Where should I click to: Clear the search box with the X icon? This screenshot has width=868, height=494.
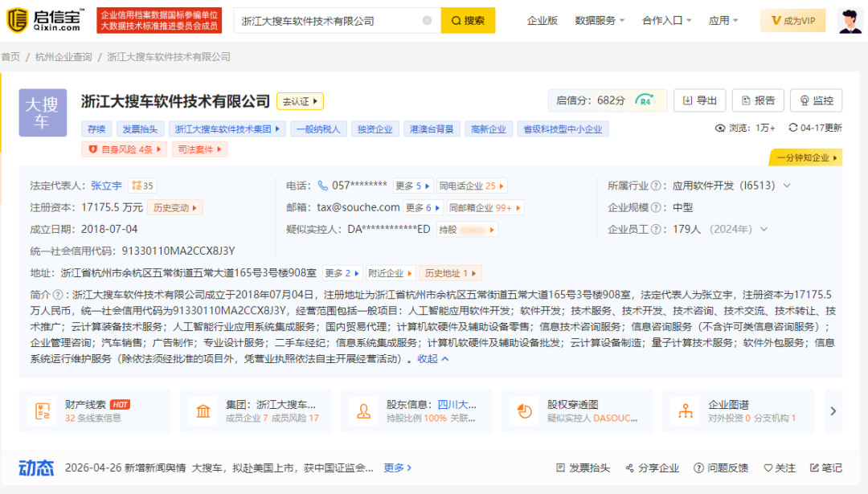coord(427,20)
